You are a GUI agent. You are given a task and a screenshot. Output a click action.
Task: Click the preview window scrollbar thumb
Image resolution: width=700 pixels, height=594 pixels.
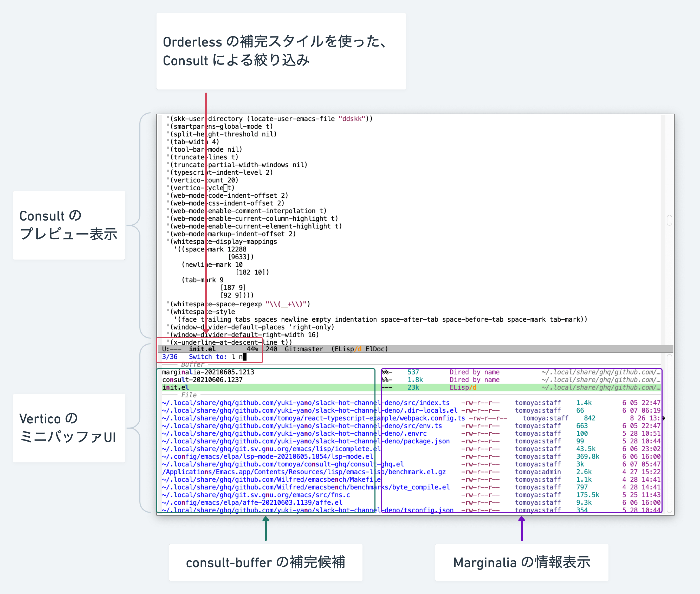(669, 220)
